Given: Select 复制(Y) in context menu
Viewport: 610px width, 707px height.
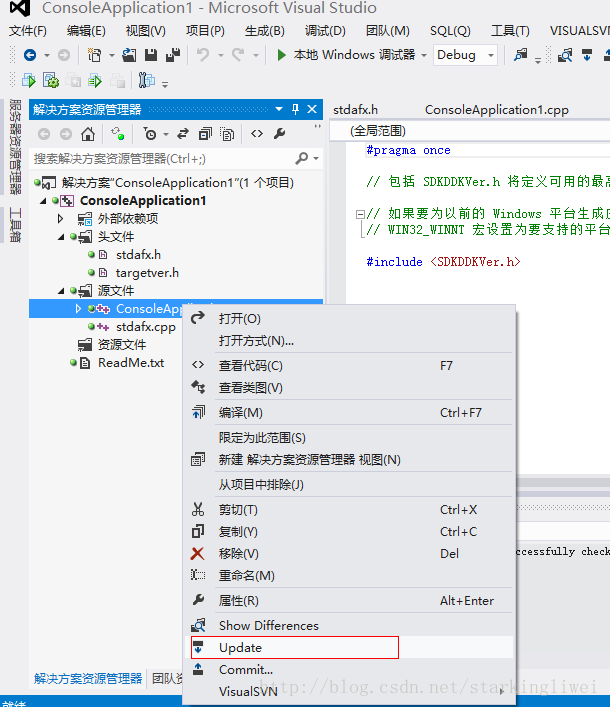Looking at the screenshot, I should pos(349,532).
